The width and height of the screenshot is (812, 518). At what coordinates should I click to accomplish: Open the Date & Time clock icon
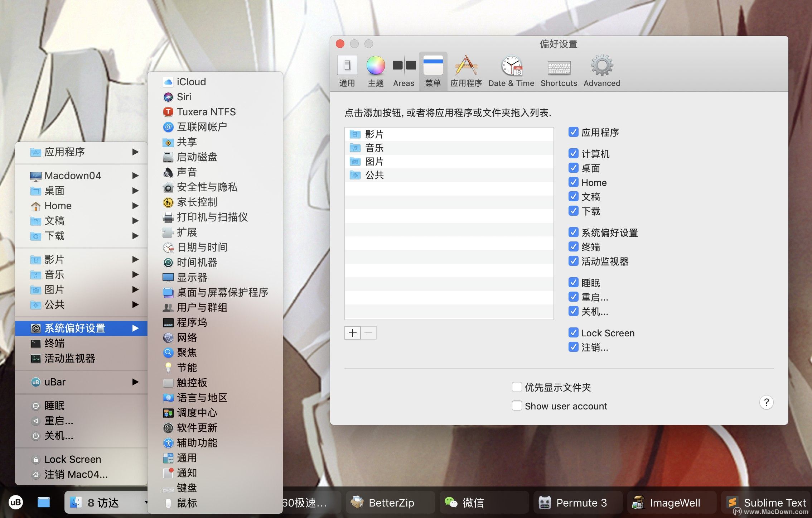click(511, 66)
